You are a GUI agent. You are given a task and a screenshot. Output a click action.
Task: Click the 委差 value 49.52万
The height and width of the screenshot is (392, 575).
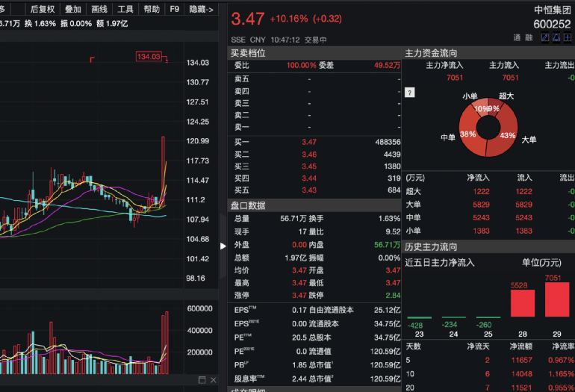click(x=388, y=65)
